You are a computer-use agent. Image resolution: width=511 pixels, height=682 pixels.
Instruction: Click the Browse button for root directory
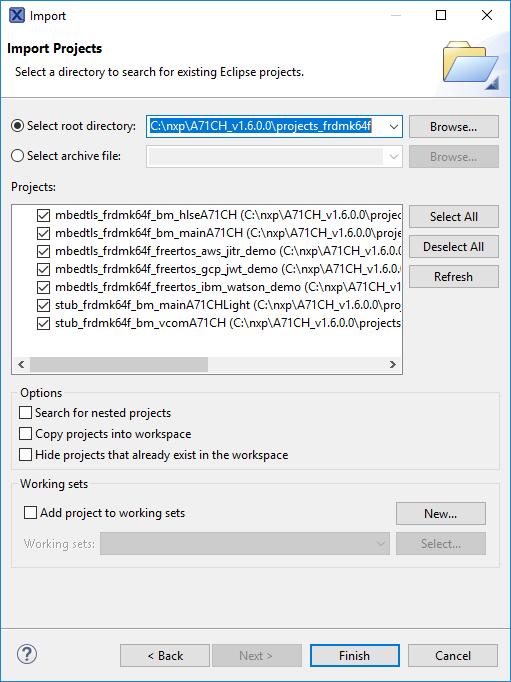click(454, 127)
